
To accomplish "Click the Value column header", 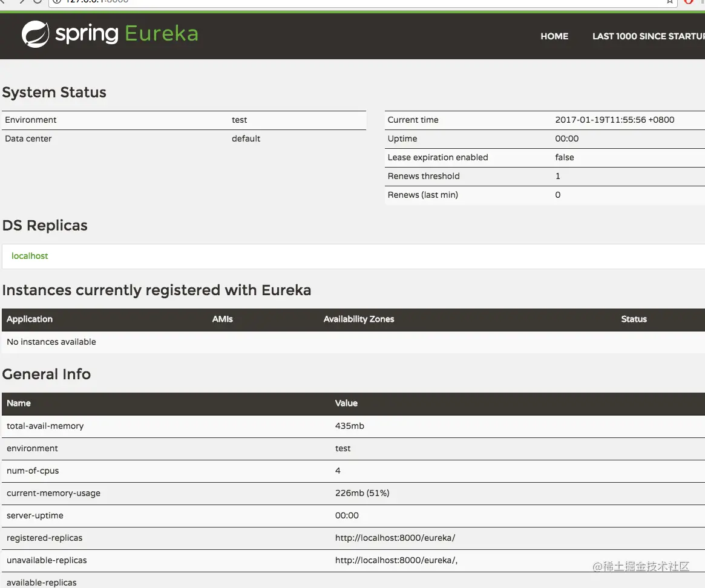I will pyautogui.click(x=346, y=403).
